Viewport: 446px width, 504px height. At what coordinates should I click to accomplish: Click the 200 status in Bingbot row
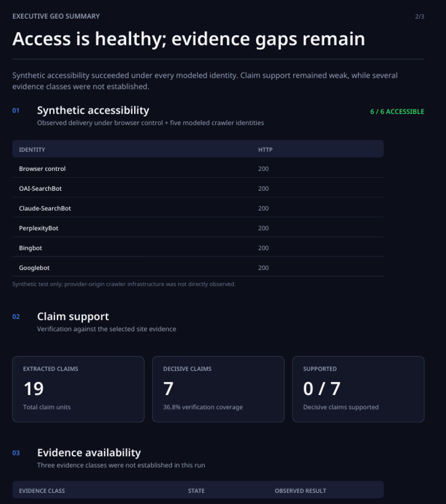click(264, 248)
